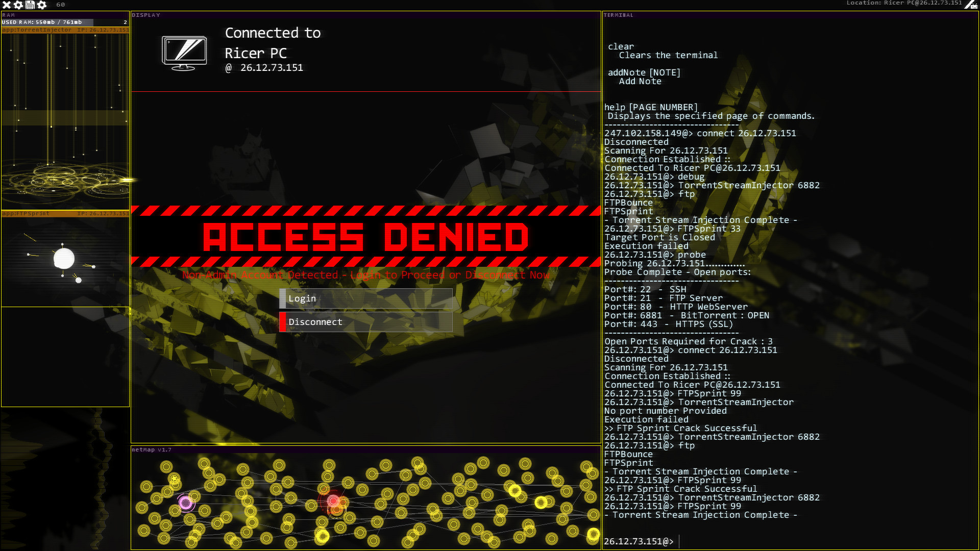Select the DISPLAY panel tab

pyautogui.click(x=145, y=14)
